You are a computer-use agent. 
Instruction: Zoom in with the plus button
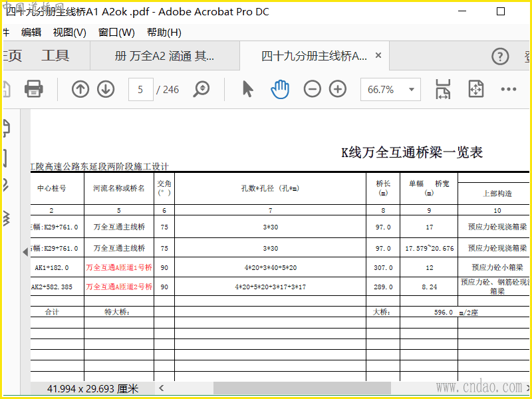tap(338, 89)
